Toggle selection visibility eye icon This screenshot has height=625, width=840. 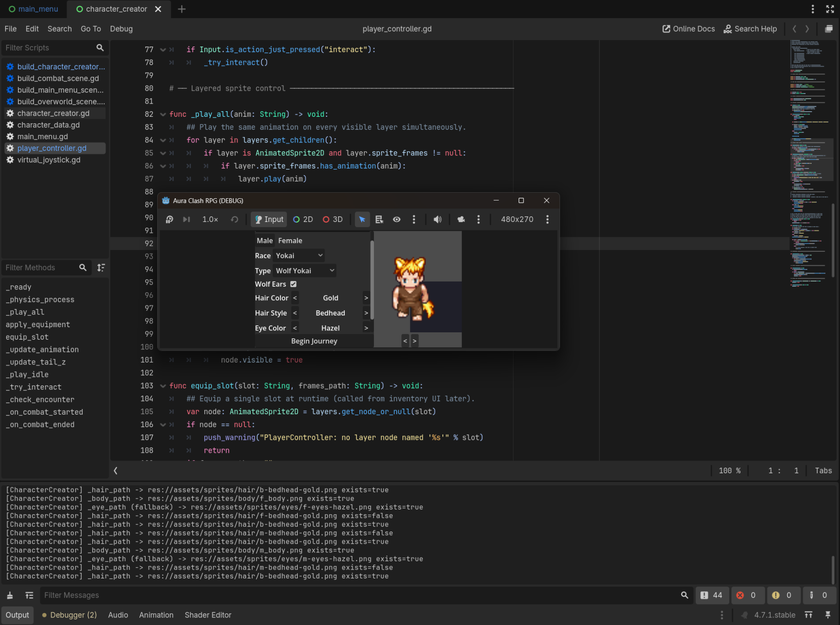pos(397,219)
